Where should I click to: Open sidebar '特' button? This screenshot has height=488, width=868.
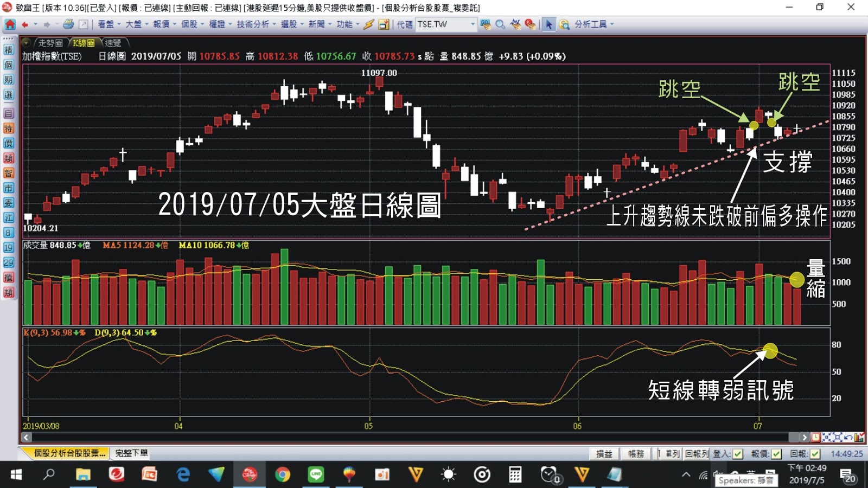(8, 129)
